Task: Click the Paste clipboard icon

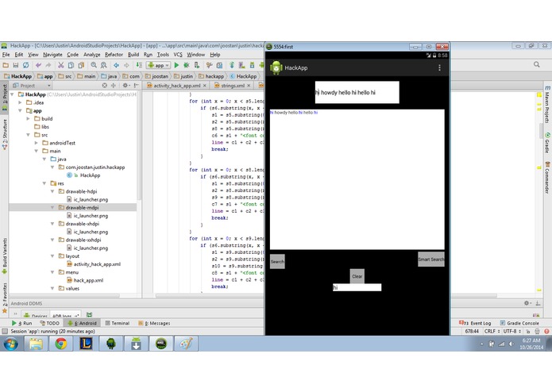Action: coord(81,65)
